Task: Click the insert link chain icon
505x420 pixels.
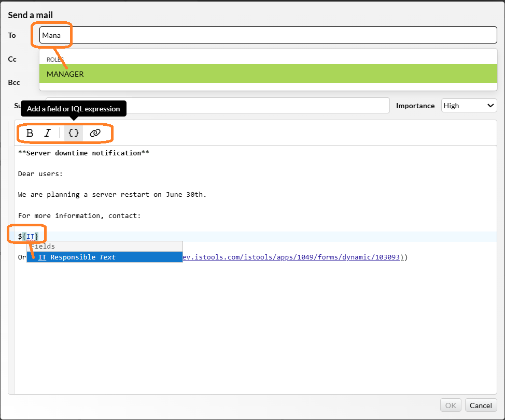Action: (95, 133)
